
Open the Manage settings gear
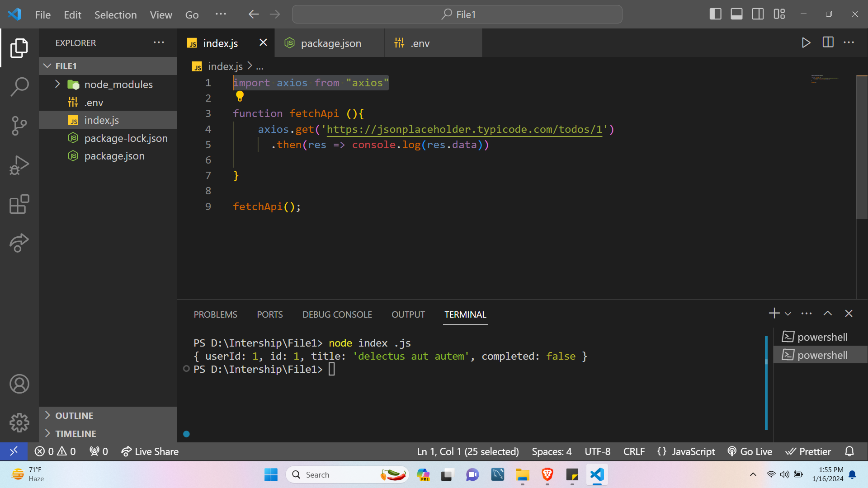coord(19,422)
